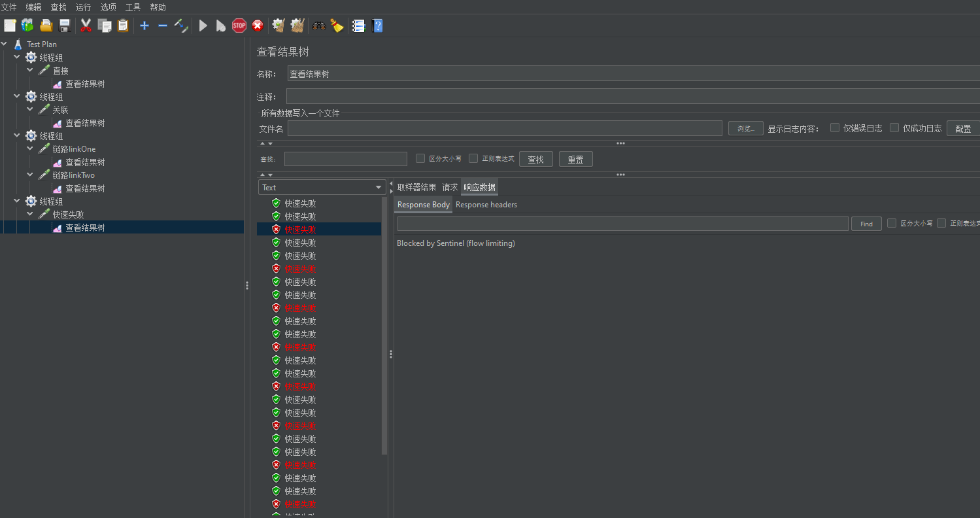Click the 重置 button

[575, 159]
